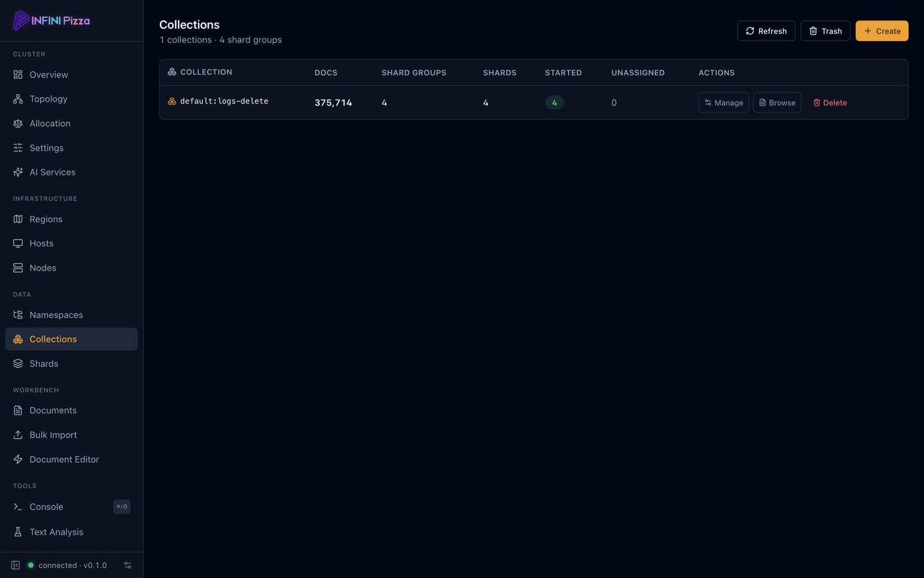Image resolution: width=924 pixels, height=578 pixels.
Task: Click the 375,714 docs value
Action: coord(333,103)
